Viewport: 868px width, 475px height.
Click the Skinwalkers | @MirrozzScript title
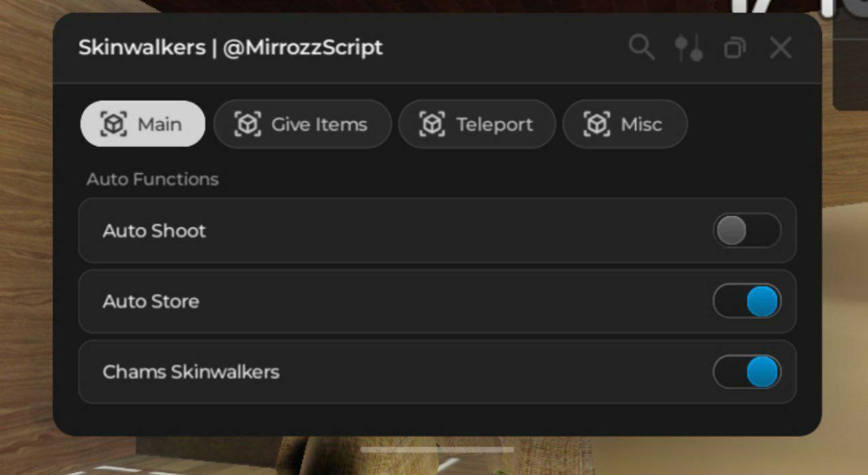click(231, 48)
